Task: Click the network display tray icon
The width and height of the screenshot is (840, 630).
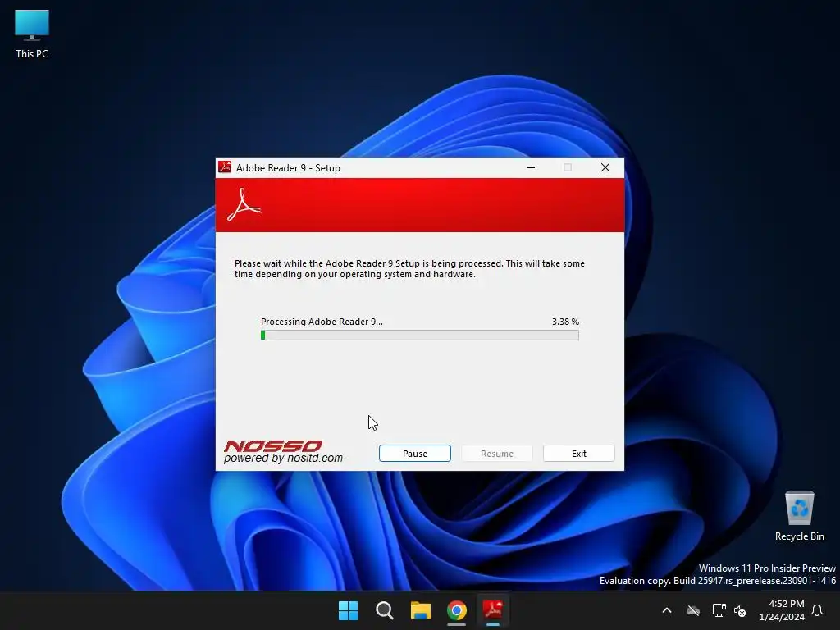Action: [719, 610]
